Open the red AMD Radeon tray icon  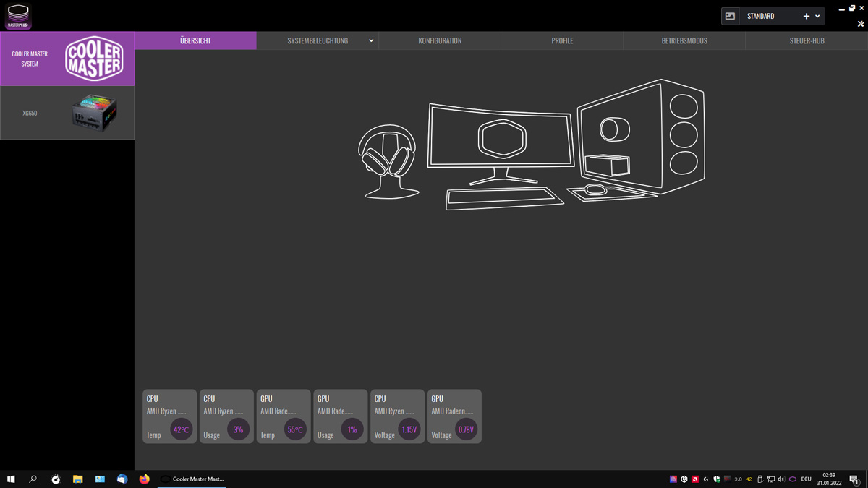pyautogui.click(x=695, y=479)
